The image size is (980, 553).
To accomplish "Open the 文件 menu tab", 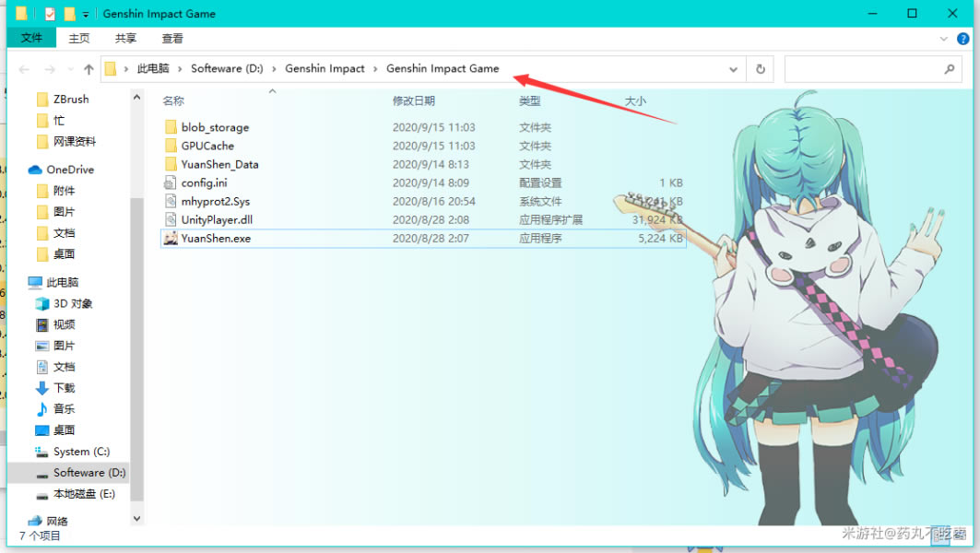I will (x=31, y=38).
